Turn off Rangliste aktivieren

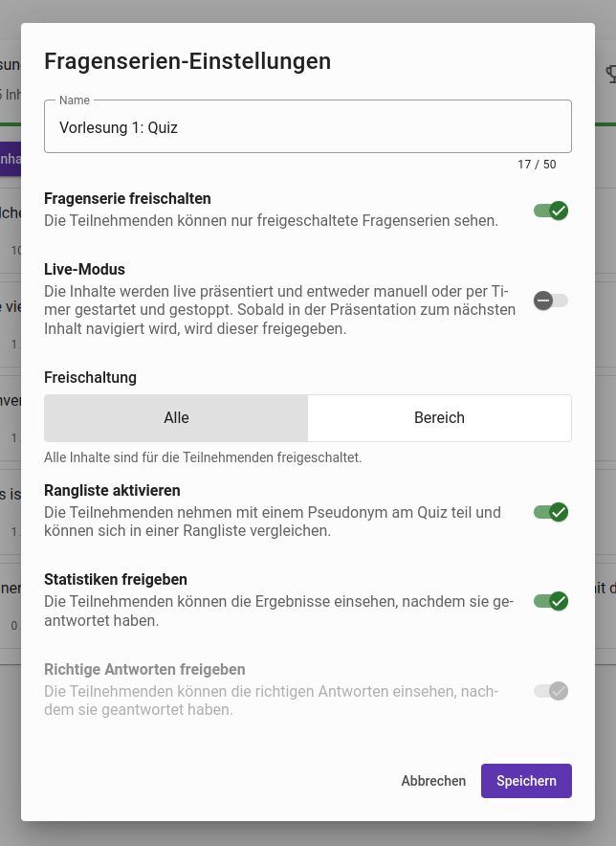550,513
